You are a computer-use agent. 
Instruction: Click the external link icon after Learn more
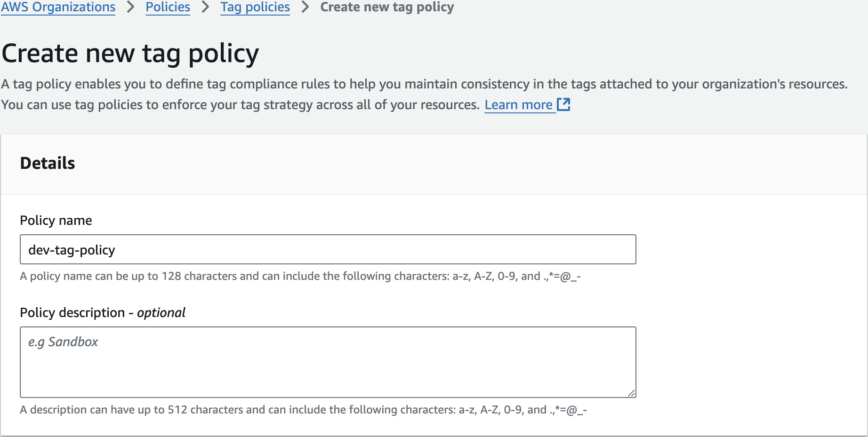(563, 104)
